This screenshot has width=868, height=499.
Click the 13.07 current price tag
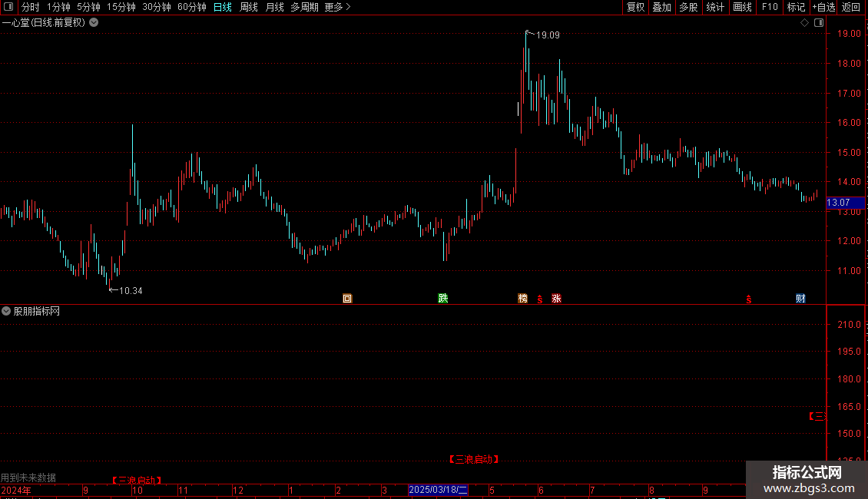(x=845, y=203)
